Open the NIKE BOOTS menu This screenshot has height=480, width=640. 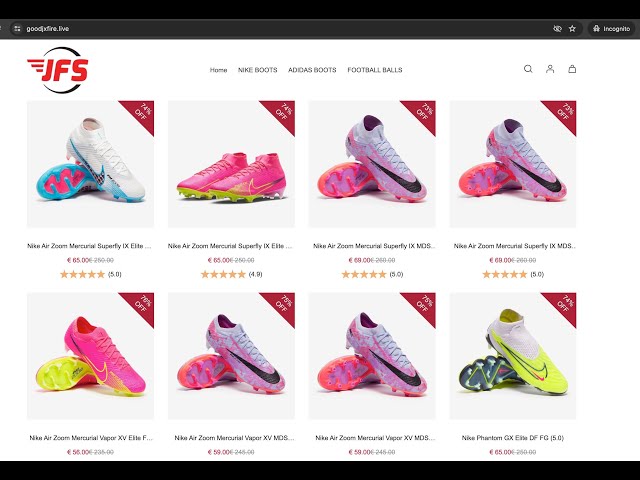[x=258, y=70]
